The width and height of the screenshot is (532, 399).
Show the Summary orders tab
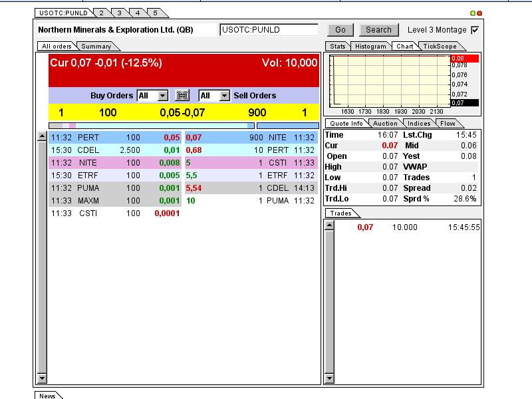[96, 47]
